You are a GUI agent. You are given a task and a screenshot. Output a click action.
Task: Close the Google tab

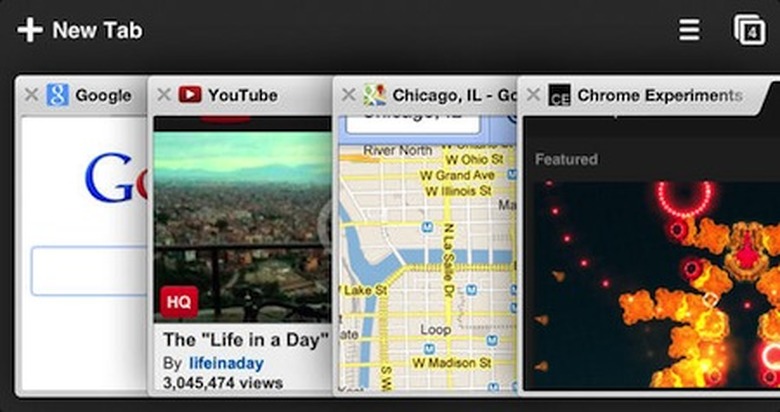point(31,96)
